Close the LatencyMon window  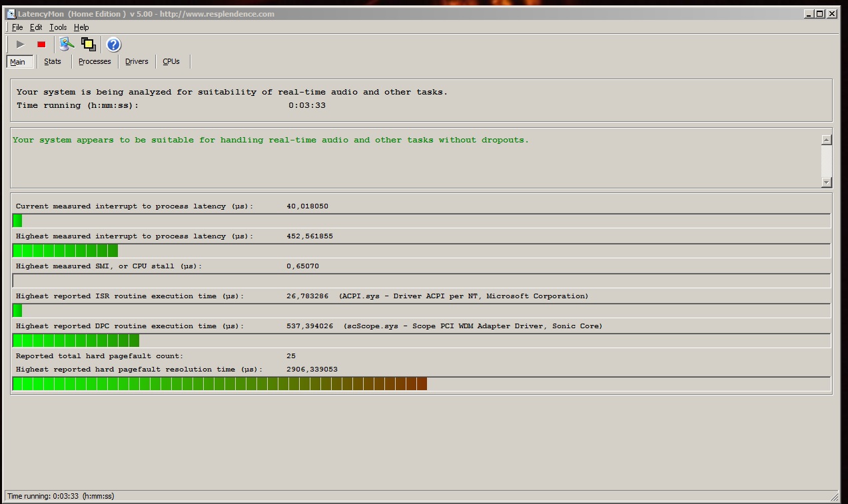tap(832, 13)
